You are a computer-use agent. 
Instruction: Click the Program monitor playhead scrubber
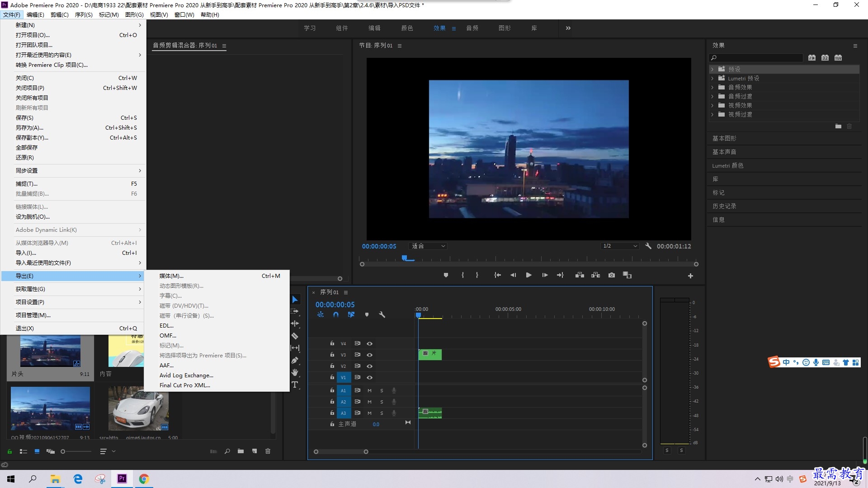coord(405,258)
